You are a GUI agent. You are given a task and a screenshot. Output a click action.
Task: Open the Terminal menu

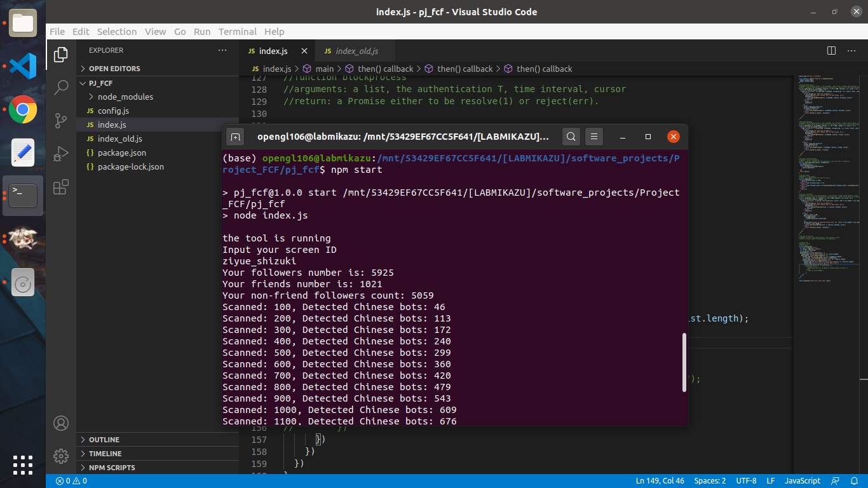tap(238, 32)
